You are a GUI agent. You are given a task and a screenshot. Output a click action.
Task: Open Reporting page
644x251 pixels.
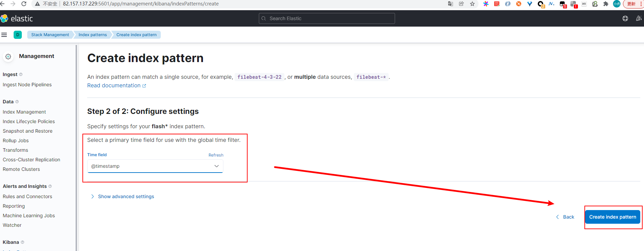(14, 206)
